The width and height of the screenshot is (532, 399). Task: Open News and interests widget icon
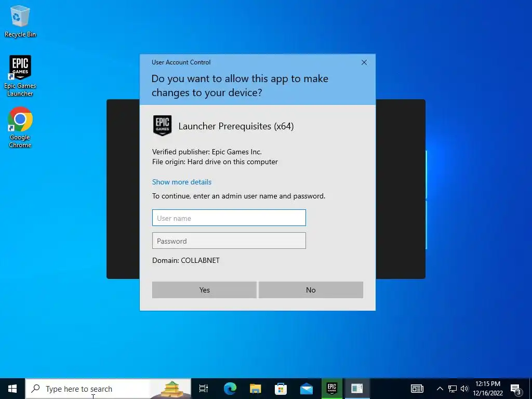coord(417,389)
